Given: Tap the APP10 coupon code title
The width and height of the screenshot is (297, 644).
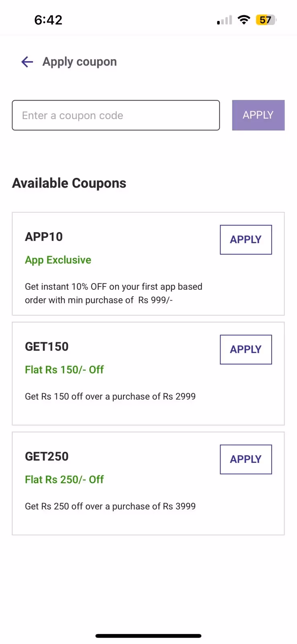Looking at the screenshot, I should tap(44, 237).
